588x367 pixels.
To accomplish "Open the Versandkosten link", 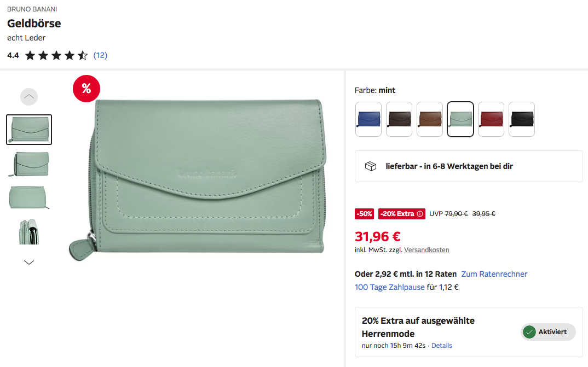I will click(x=426, y=250).
